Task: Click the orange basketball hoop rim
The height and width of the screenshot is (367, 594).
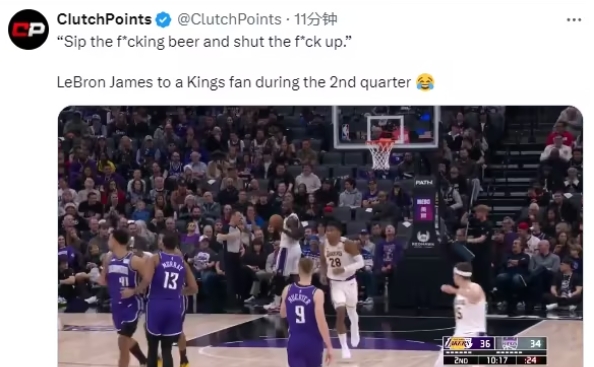Action: [x=381, y=142]
